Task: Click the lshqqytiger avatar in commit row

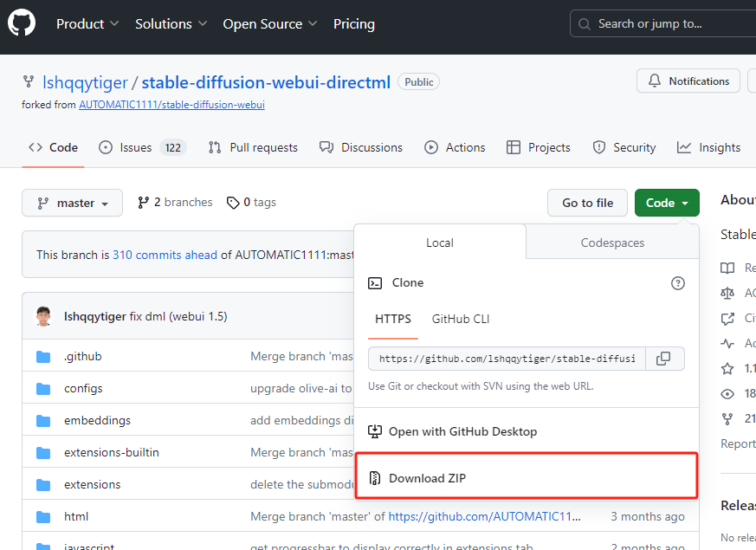Action: (44, 316)
